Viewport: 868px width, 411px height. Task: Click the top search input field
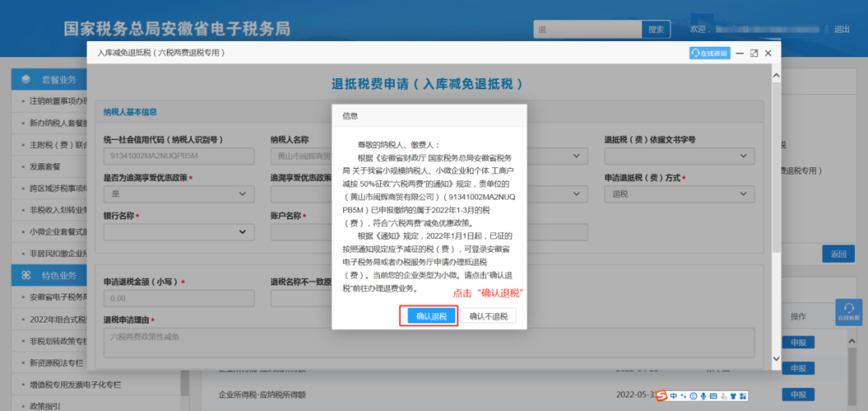click(588, 30)
